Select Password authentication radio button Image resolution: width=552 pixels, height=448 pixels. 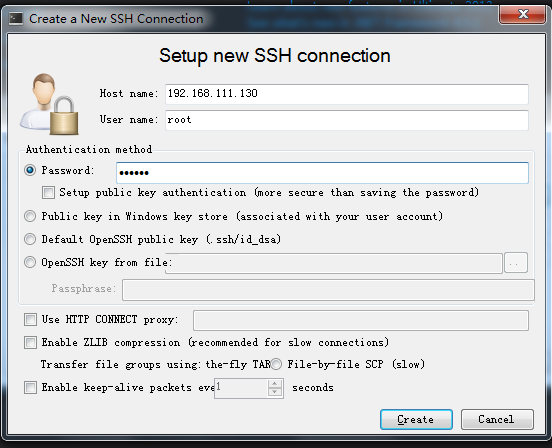click(30, 170)
